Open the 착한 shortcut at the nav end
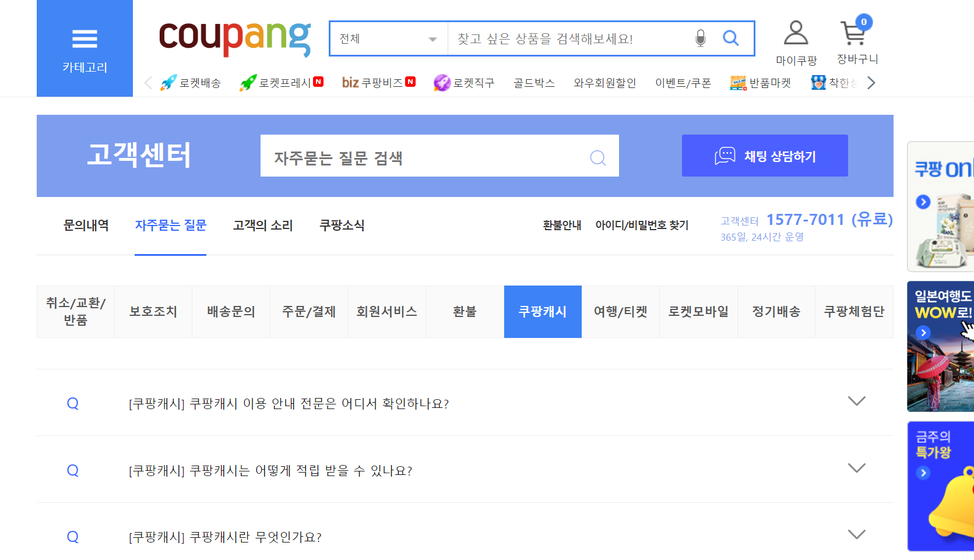This screenshot has width=974, height=560. click(x=834, y=83)
